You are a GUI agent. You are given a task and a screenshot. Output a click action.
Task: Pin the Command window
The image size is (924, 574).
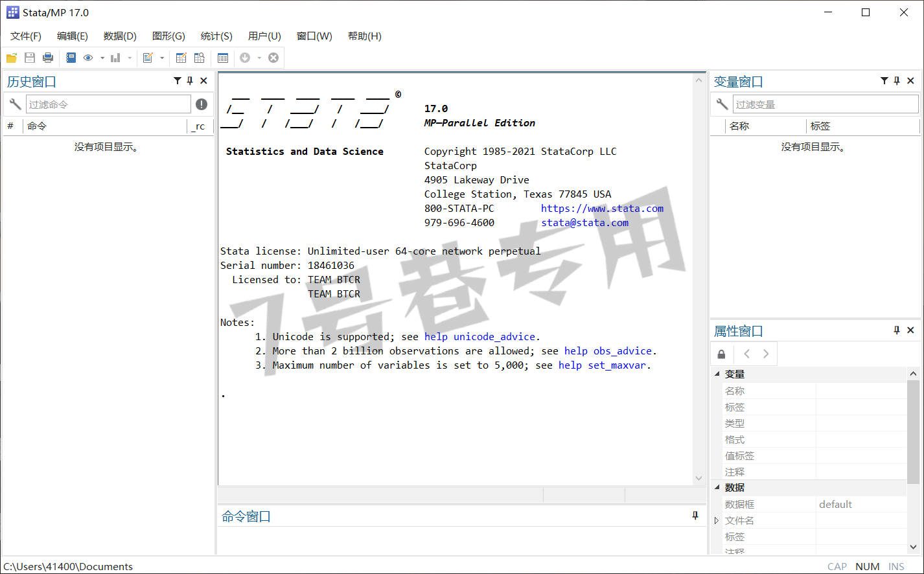coord(695,515)
